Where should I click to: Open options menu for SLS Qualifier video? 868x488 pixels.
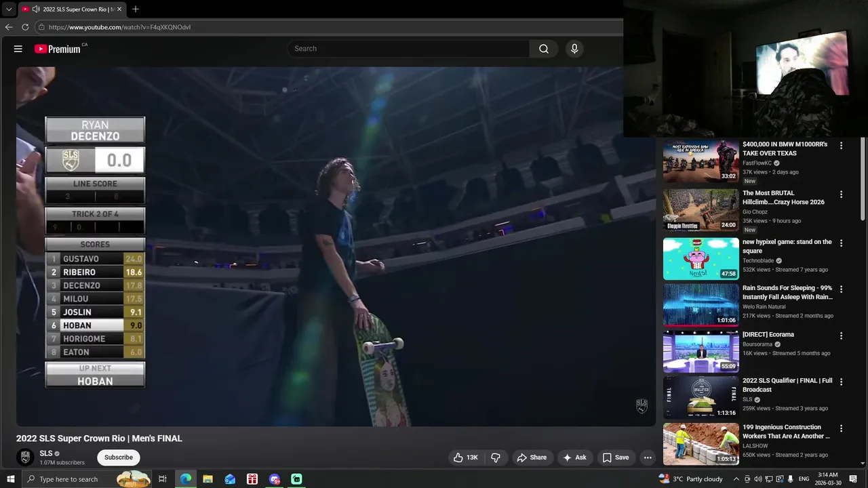click(841, 382)
